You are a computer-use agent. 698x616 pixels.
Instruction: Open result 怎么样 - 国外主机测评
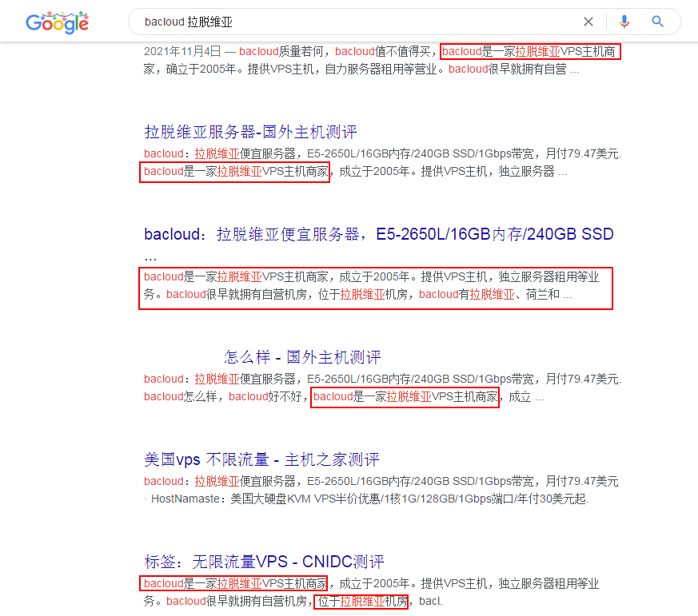pyautogui.click(x=302, y=357)
